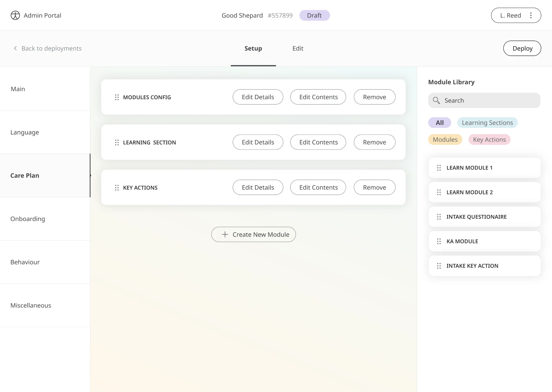Click the Draft status badge
This screenshot has height=392, width=552.
pos(314,15)
